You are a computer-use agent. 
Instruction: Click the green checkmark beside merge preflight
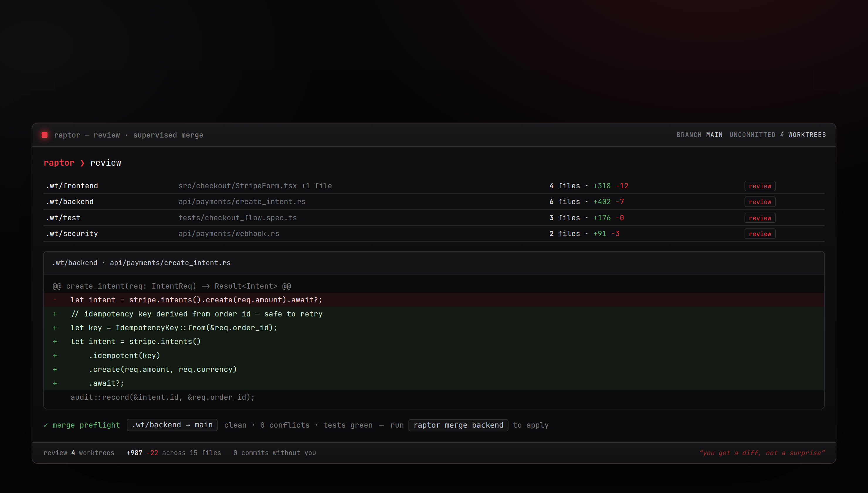coord(46,425)
